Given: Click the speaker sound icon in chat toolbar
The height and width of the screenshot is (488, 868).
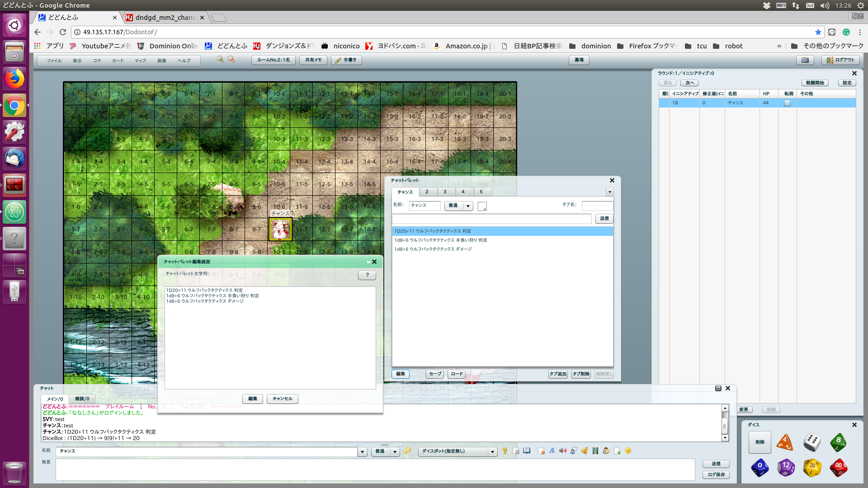Looking at the screenshot, I should point(563,451).
